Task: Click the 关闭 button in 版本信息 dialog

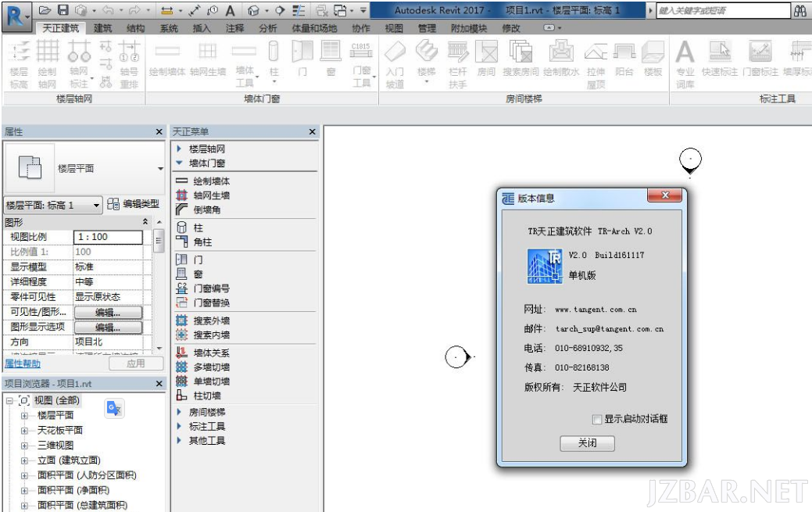Action: [x=587, y=443]
